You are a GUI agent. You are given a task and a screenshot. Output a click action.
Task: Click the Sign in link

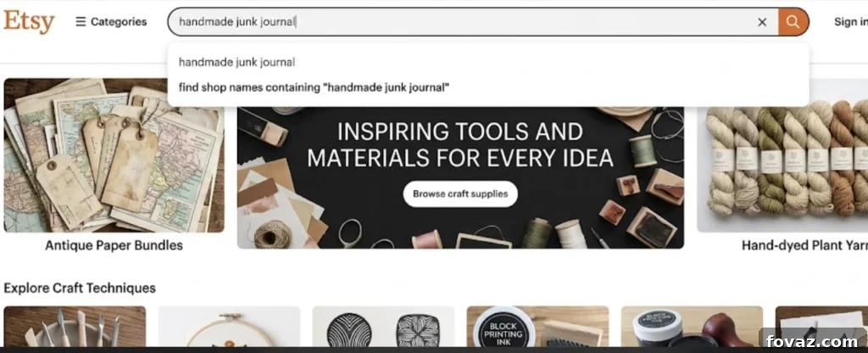tap(851, 21)
